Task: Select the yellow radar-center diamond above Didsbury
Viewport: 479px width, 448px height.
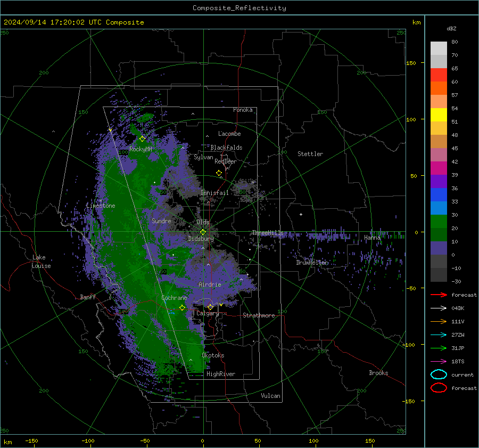Action: coord(203,232)
